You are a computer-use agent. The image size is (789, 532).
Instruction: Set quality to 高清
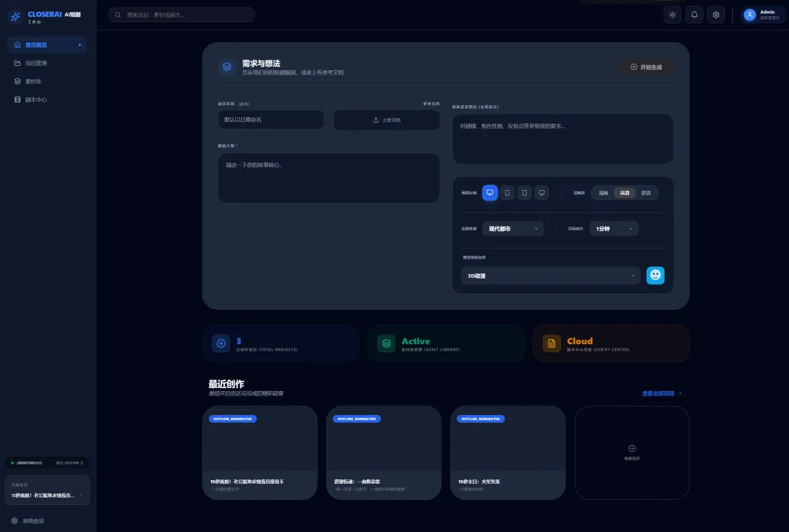(625, 193)
